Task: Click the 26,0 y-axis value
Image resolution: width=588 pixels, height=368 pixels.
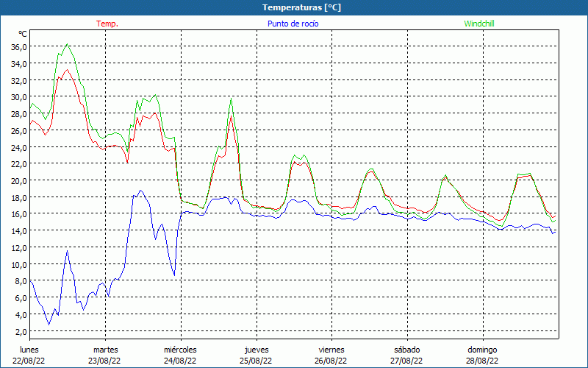Action: [x=19, y=131]
